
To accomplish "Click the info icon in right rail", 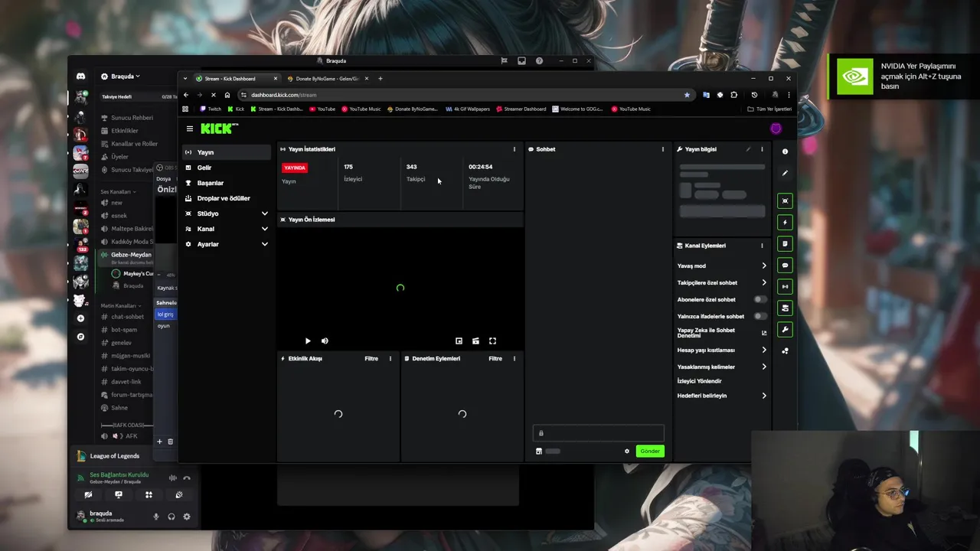I will coord(785,152).
